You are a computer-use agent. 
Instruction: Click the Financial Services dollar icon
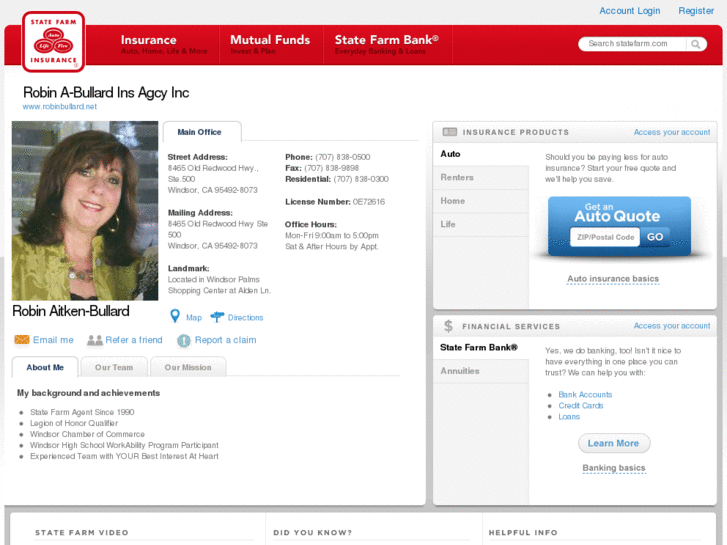pos(448,326)
